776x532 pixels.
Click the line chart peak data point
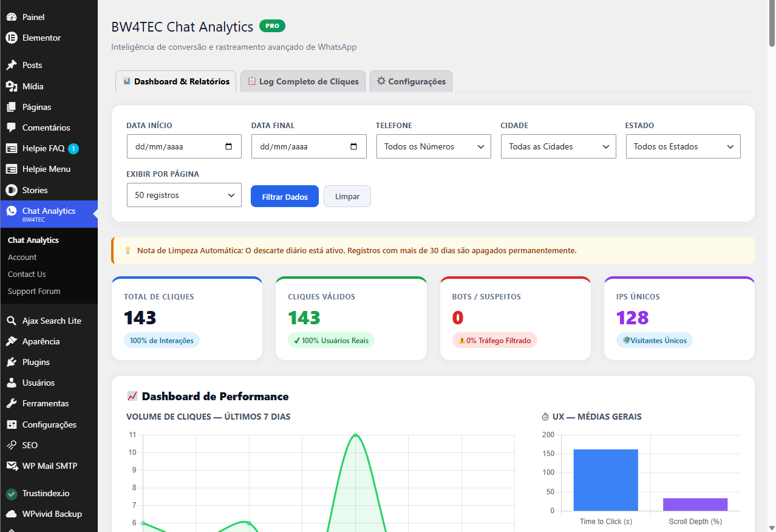(355, 435)
